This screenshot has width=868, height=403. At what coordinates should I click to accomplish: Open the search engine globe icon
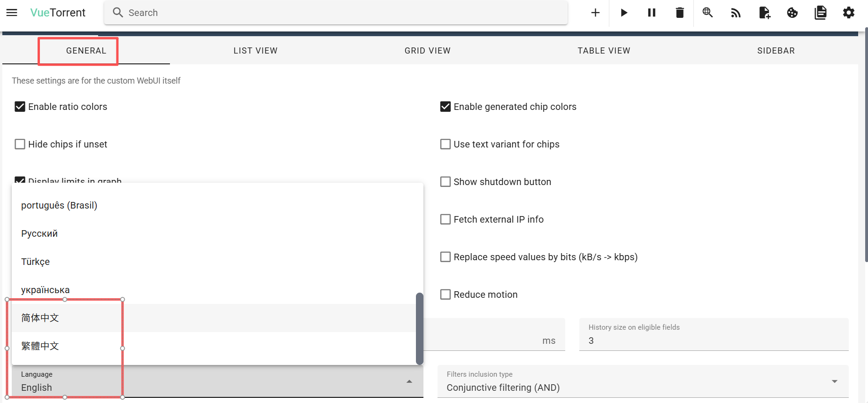click(707, 13)
